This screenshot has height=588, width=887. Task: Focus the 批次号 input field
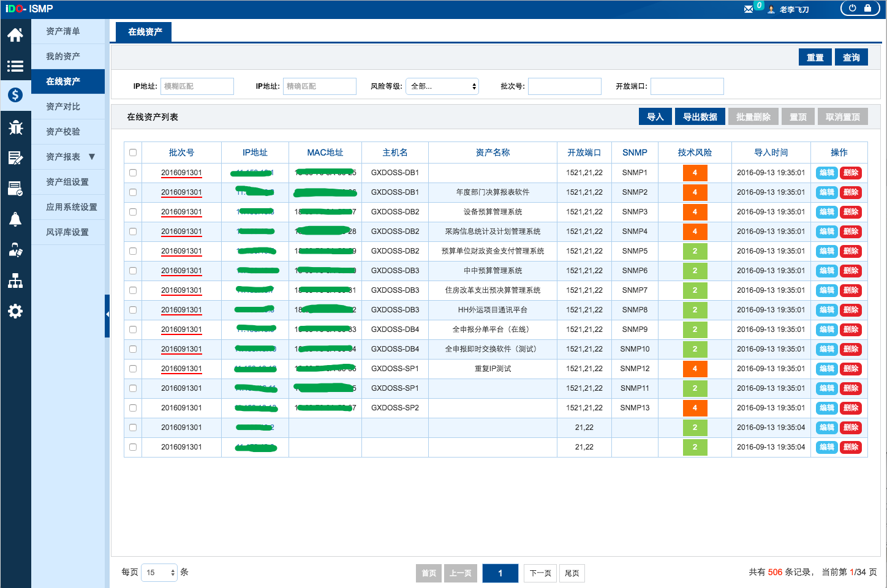tap(565, 86)
